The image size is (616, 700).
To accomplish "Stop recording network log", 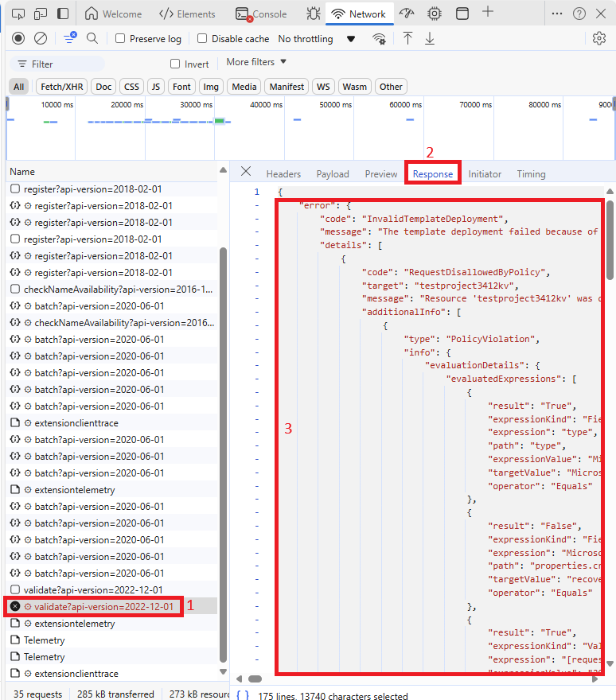I will (18, 38).
